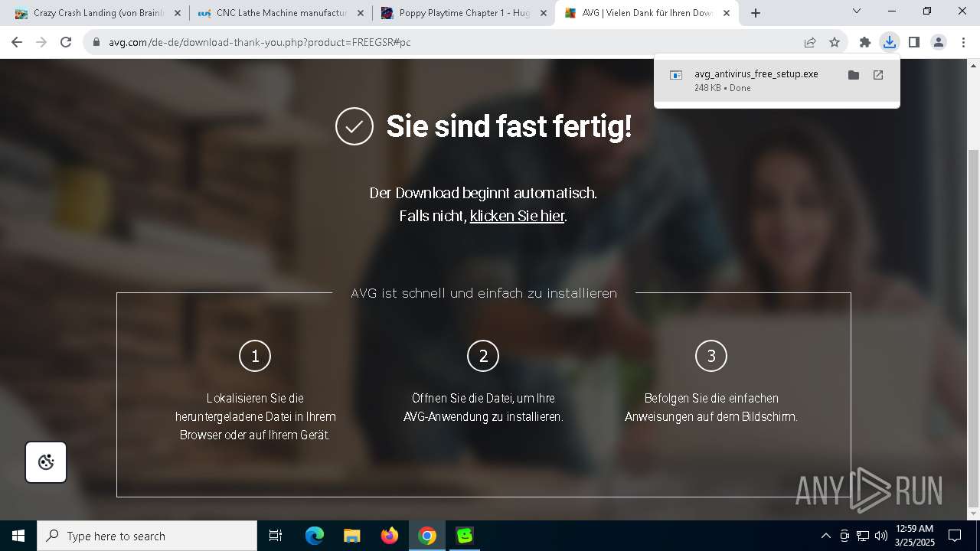Close the AVG download tab
This screenshot has width=980, height=551.
[x=727, y=13]
